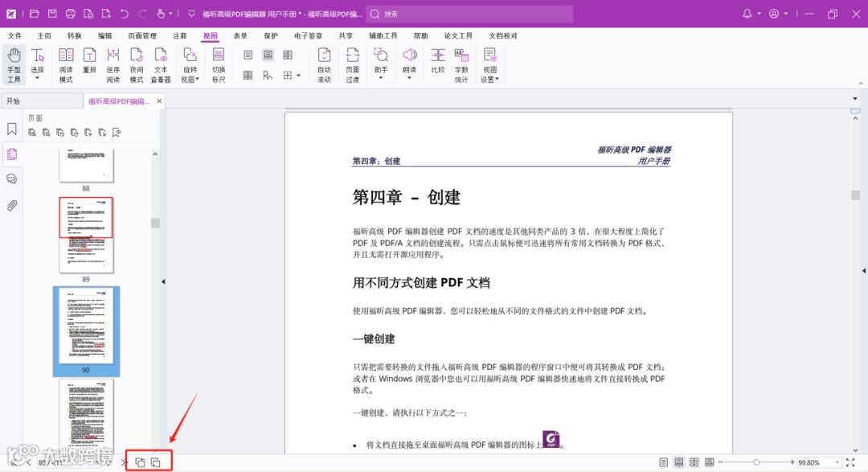The image size is (868, 472).
Task: Click the zoom slider handle
Action: [x=756, y=462]
